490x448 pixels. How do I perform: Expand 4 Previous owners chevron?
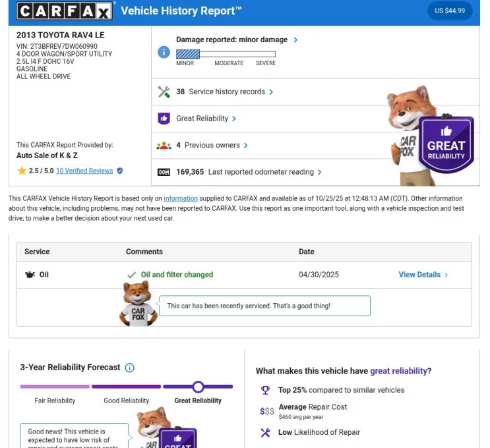pos(245,146)
